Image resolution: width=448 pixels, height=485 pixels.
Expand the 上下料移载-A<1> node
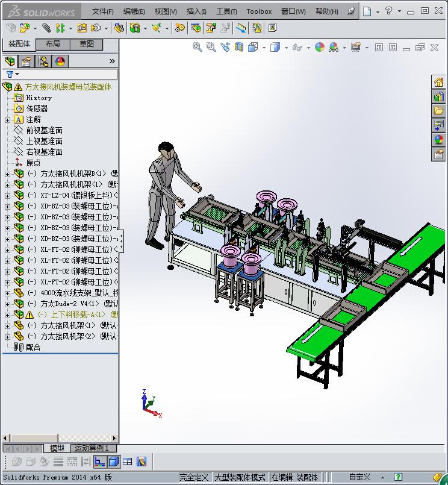pos(7,315)
